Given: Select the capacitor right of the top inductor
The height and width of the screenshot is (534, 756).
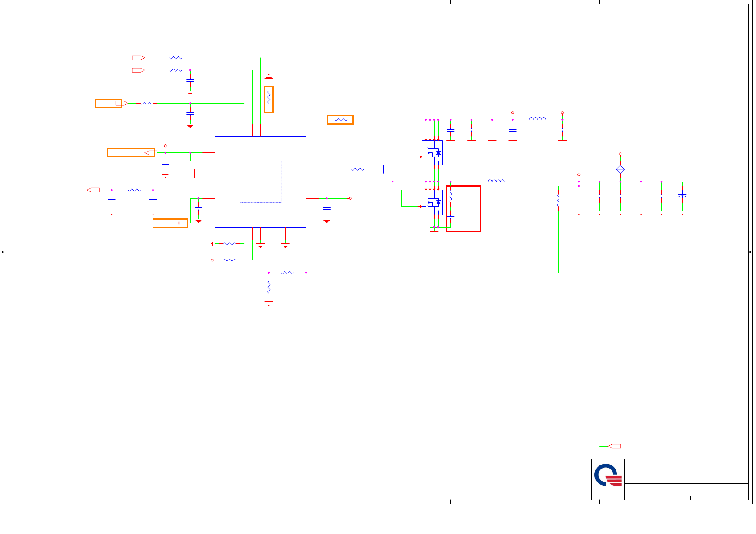Looking at the screenshot, I should pos(562,130).
